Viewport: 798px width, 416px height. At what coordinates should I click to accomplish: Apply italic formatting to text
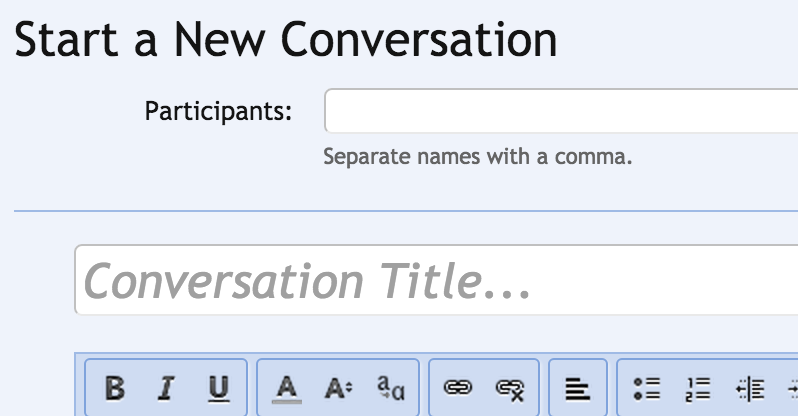coord(167,388)
